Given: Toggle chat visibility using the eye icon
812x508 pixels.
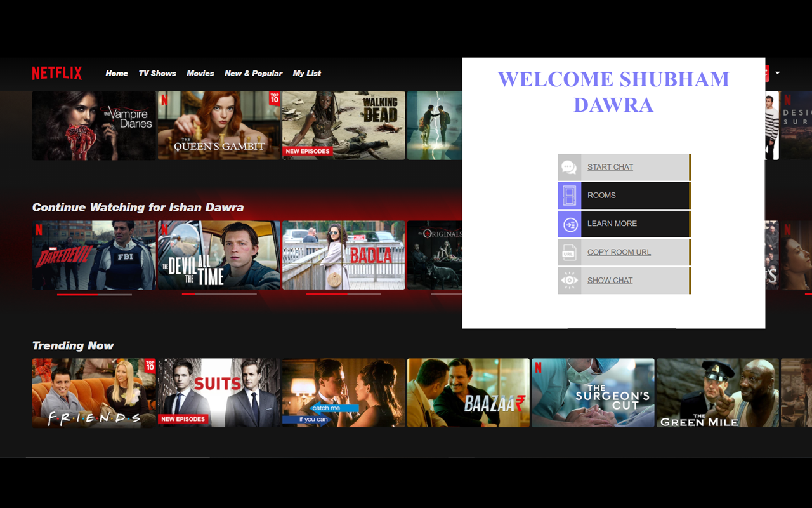Looking at the screenshot, I should click(569, 280).
